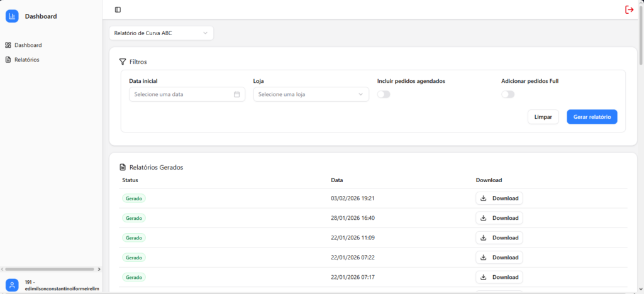Enable Incluir pedidos agendados toggle

384,94
